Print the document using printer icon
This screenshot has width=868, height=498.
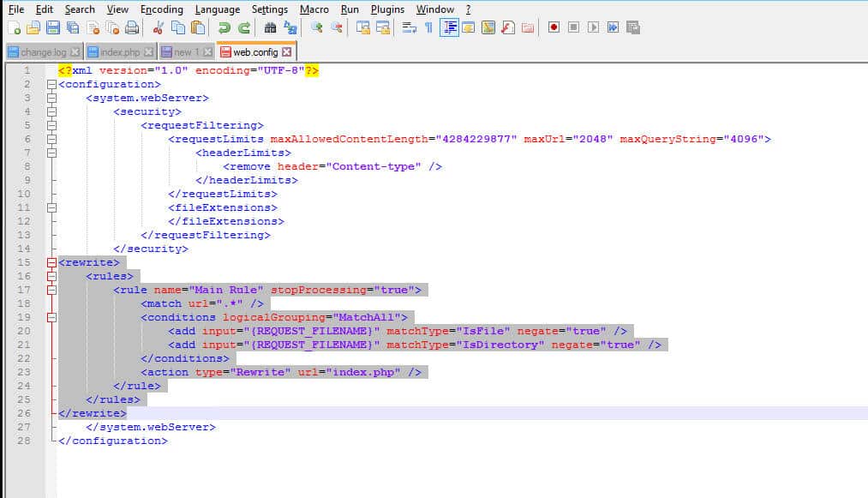click(132, 27)
